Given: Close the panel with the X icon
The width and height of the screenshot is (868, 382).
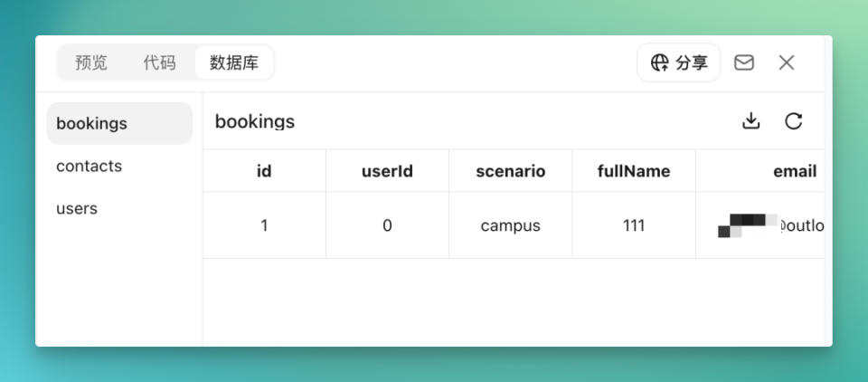Looking at the screenshot, I should 786,62.
